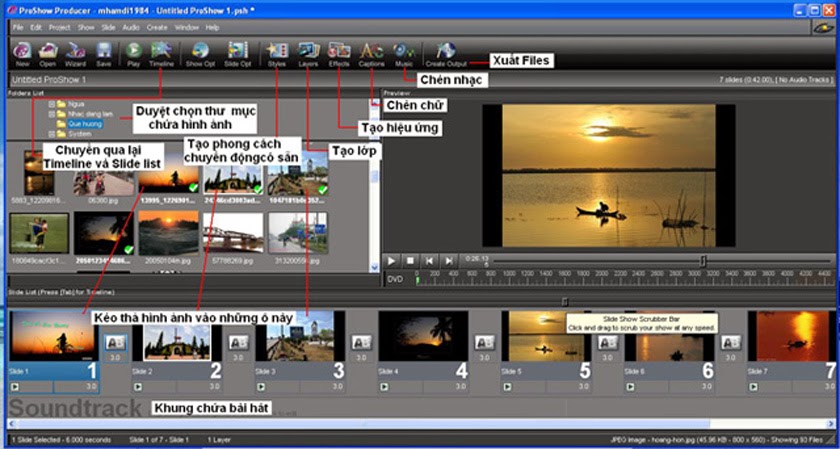Screen dimensions: 840x449
Task: Select Slide 2 in slide list
Action: pos(177,351)
